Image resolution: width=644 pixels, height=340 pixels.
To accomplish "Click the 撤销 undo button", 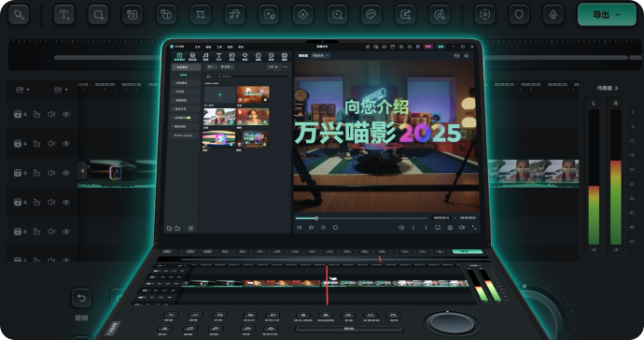I will [81, 298].
